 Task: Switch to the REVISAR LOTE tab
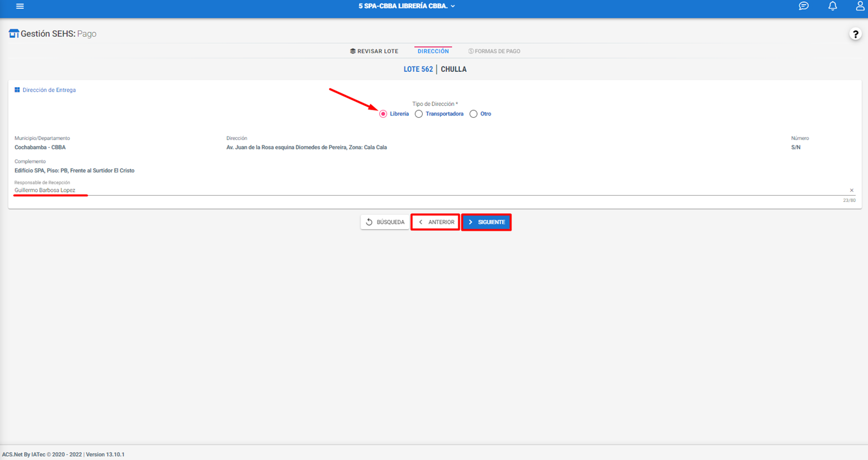[x=374, y=51]
